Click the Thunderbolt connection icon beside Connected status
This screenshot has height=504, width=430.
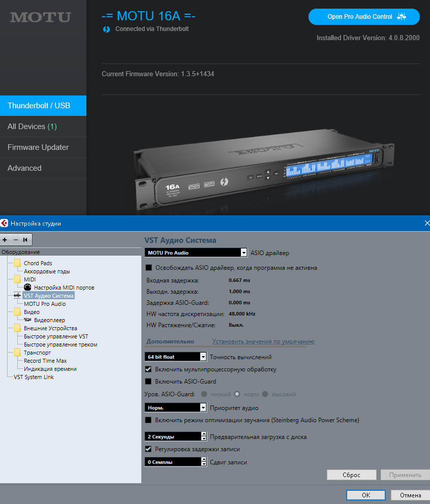(x=106, y=29)
